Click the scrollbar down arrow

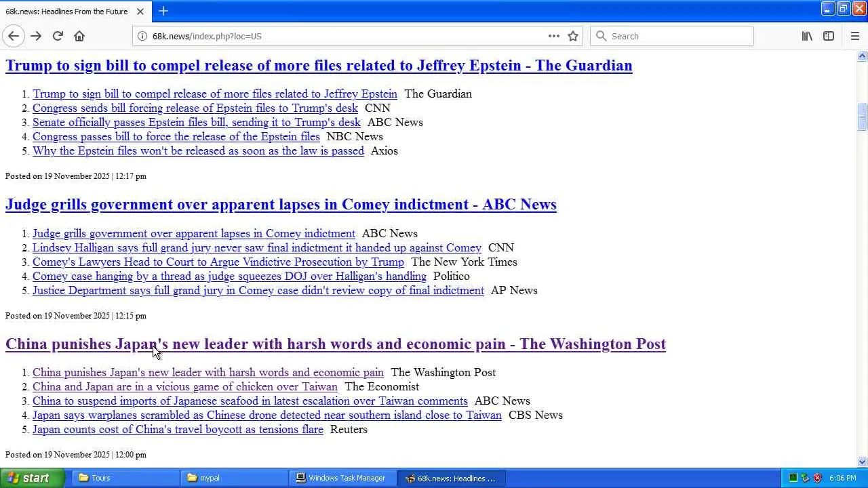tap(862, 462)
